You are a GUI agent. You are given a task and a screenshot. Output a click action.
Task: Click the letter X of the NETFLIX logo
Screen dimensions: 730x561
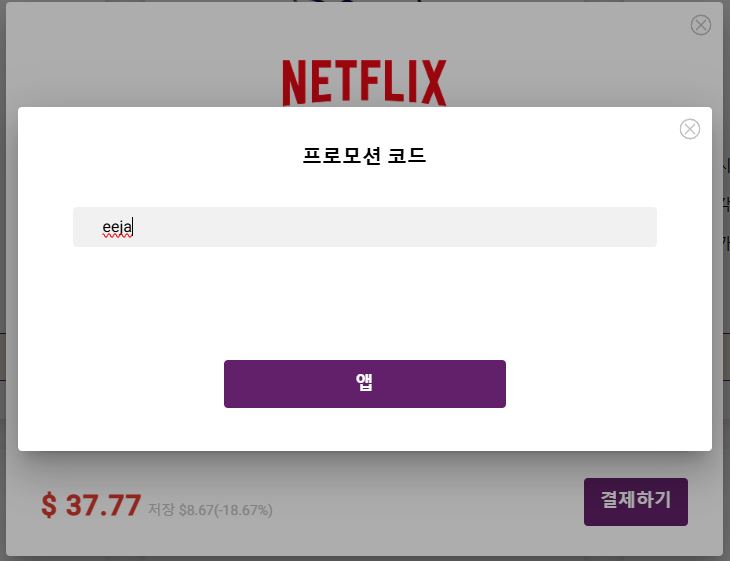coord(434,82)
